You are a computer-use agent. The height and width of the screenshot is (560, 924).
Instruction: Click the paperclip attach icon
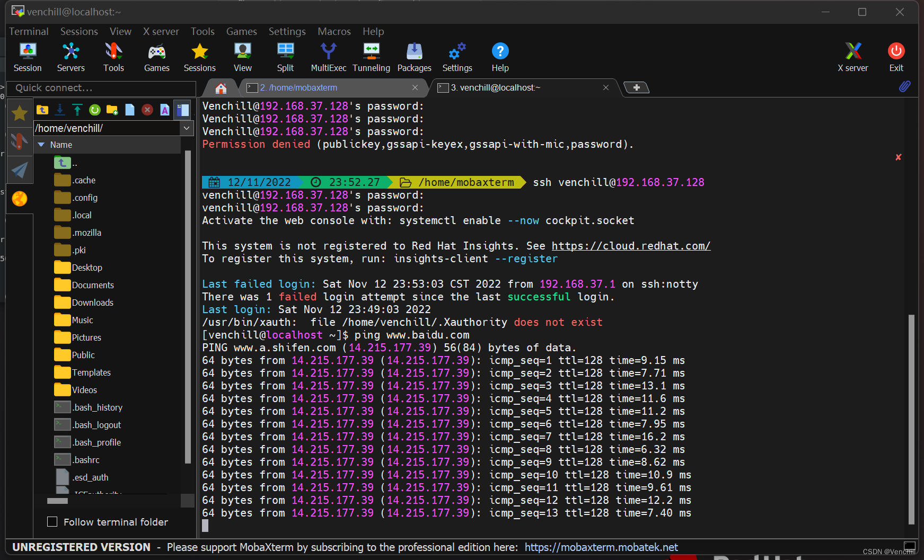coord(905,86)
